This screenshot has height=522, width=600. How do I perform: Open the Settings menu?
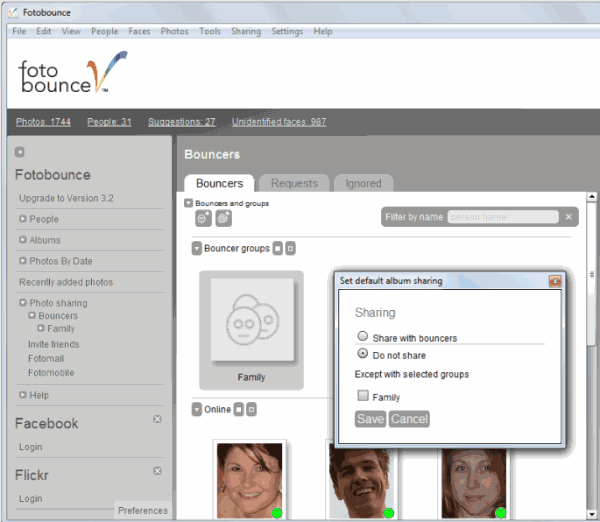point(287,31)
